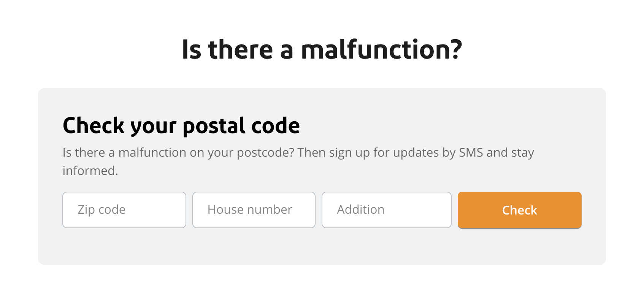Click the word "there" in the page title
The height and width of the screenshot is (305, 644).
click(240, 50)
